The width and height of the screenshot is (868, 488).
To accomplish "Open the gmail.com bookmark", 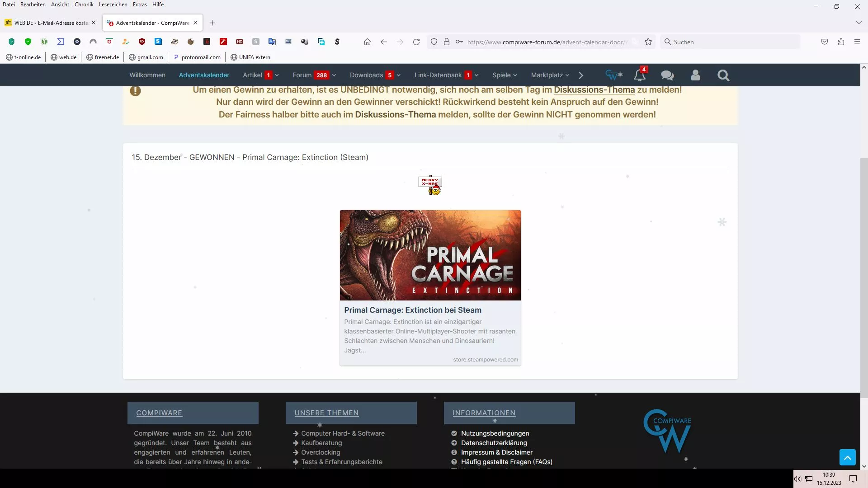I will click(x=146, y=57).
